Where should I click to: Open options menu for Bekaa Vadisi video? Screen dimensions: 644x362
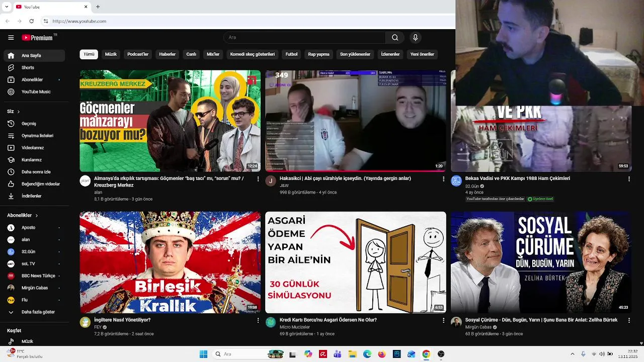(629, 178)
